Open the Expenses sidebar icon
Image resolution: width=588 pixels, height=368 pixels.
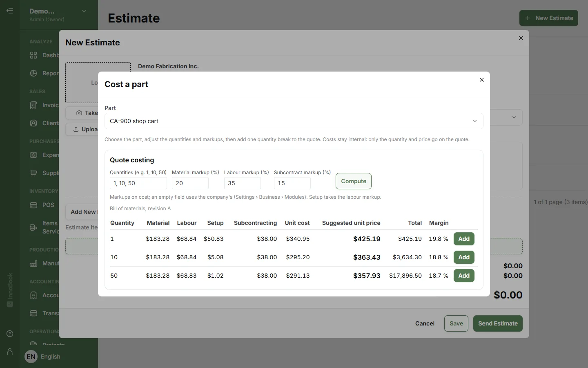tap(33, 155)
